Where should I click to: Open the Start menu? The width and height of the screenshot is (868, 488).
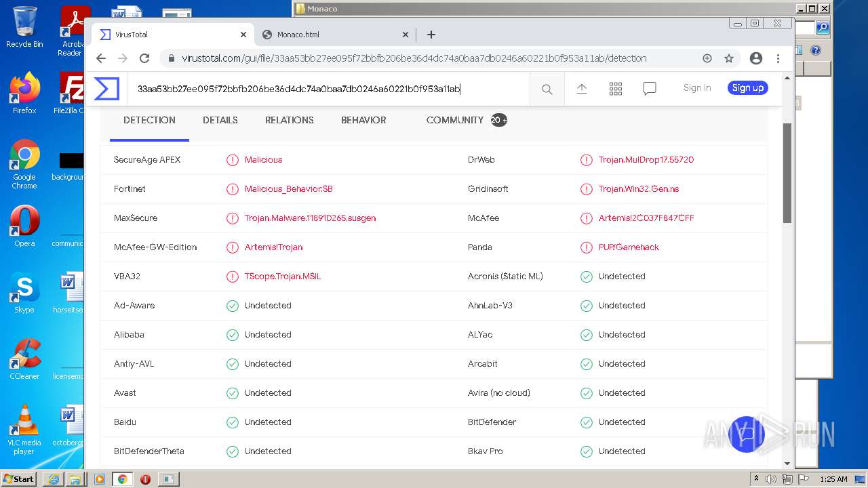[x=18, y=479]
